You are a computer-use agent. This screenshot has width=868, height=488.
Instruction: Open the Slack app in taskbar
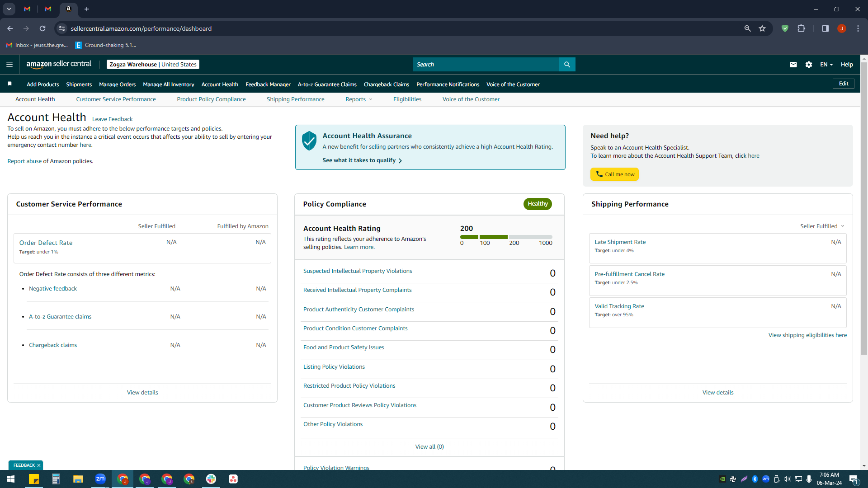point(211,479)
